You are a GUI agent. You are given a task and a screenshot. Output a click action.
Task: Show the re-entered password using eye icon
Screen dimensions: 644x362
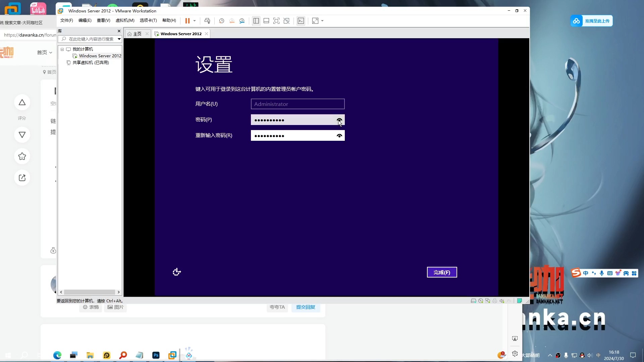339,136
